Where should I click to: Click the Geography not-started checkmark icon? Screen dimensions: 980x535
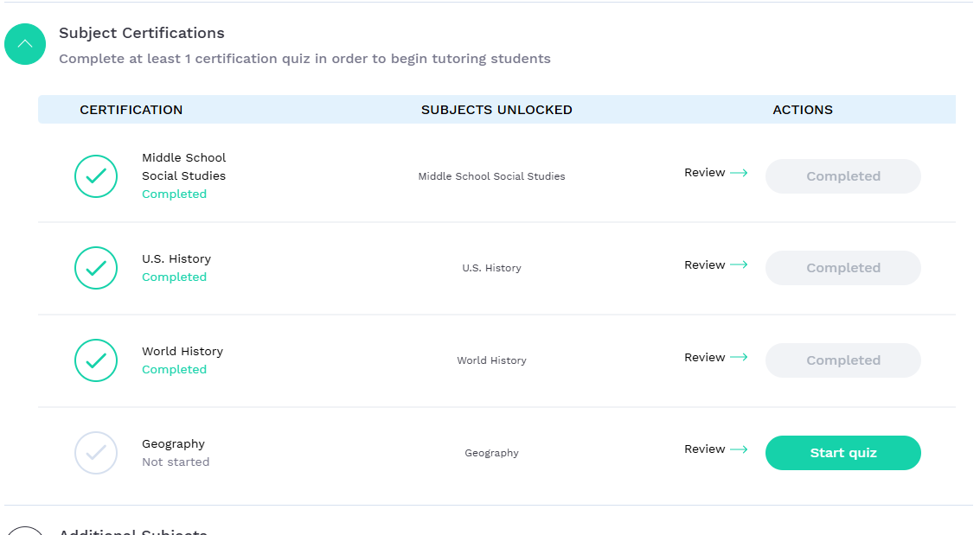96,453
